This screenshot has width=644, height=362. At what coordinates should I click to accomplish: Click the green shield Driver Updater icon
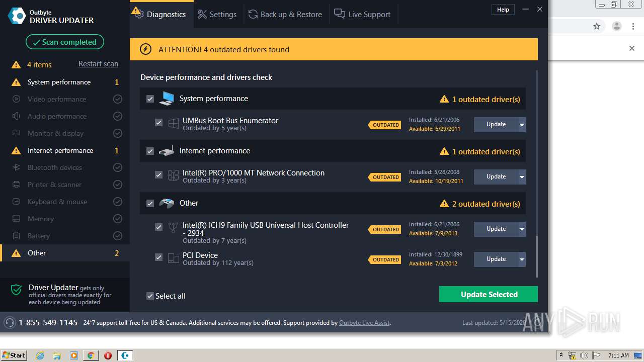coord(17,290)
